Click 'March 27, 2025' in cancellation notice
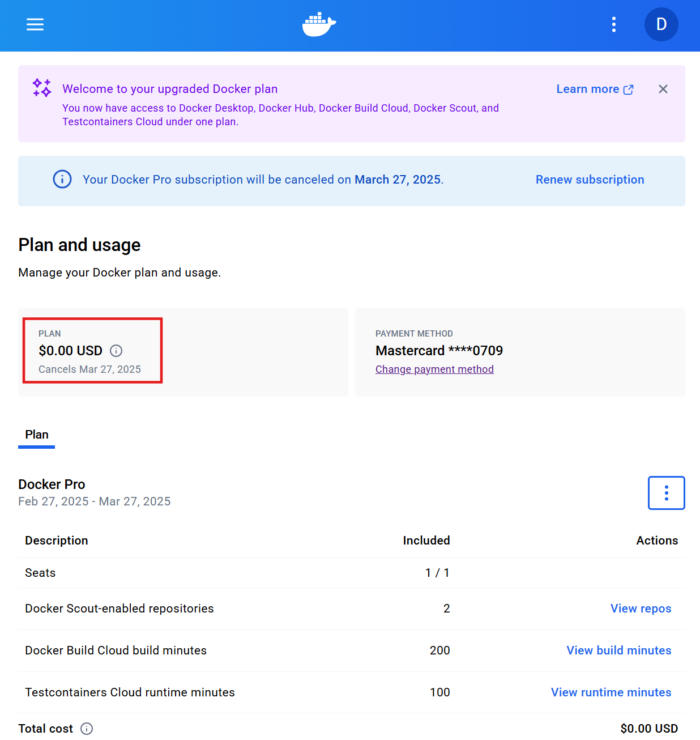Image resolution: width=700 pixels, height=740 pixels. 398,180
